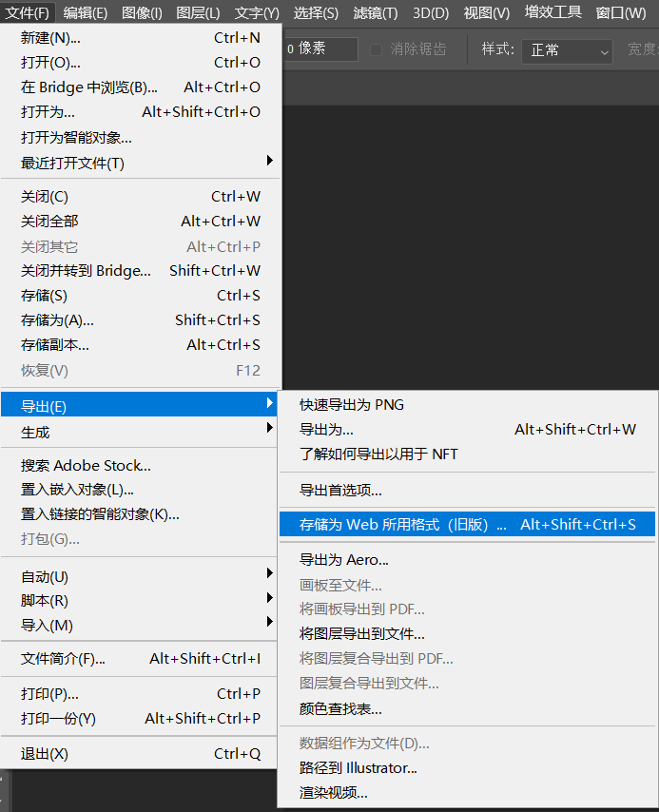This screenshot has height=812, width=659.
Task: Toggle the 消除锯齿 checkbox
Action: pyautogui.click(x=377, y=49)
